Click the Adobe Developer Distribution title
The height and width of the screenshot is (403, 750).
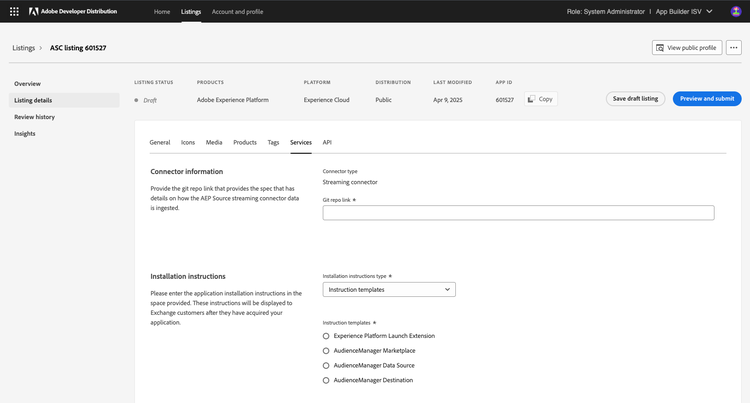(79, 11)
